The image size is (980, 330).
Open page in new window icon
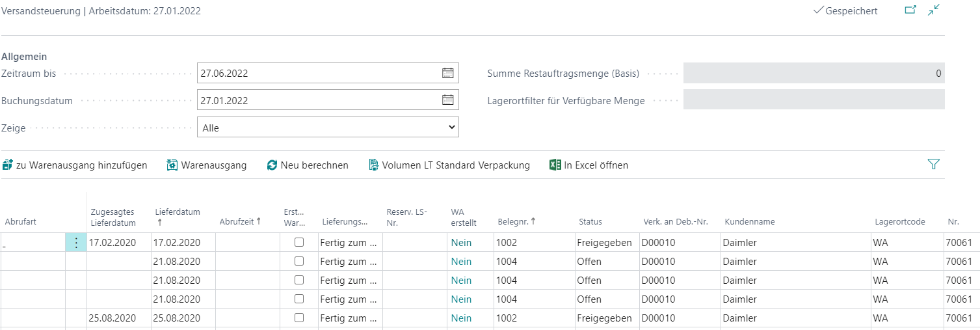(x=910, y=10)
